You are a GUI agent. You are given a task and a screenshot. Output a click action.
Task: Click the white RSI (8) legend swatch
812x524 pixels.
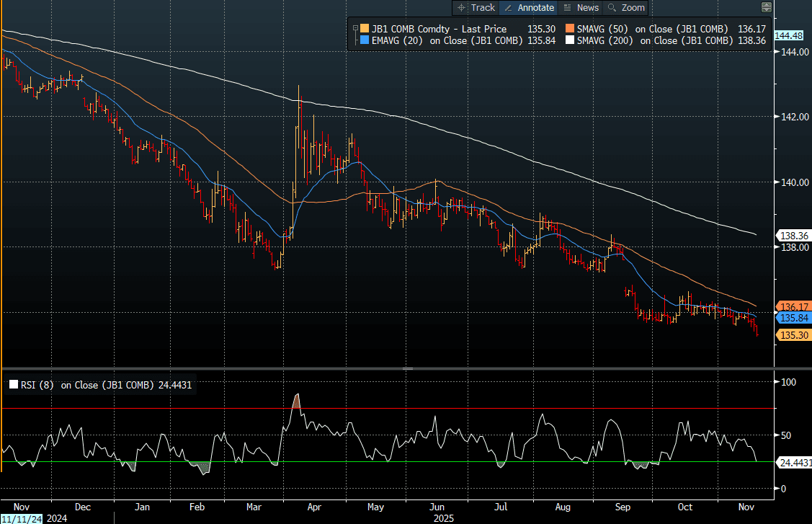(x=13, y=385)
